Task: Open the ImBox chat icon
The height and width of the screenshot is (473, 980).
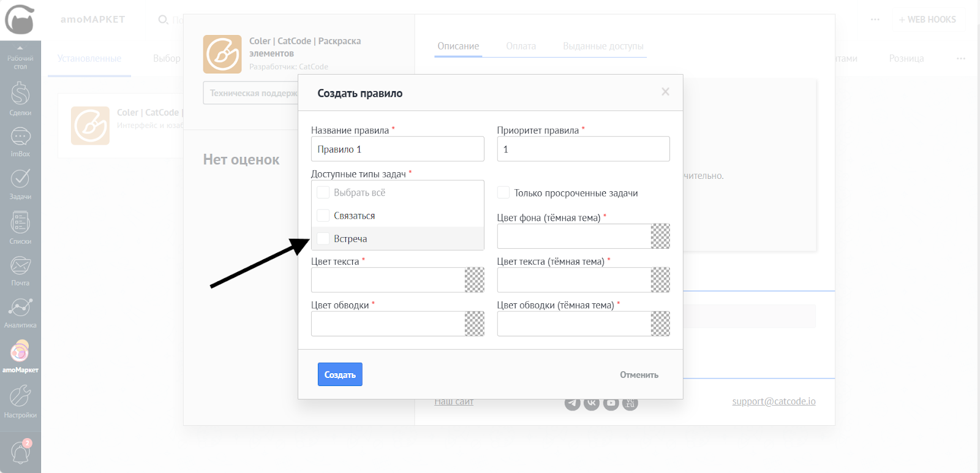Action: tap(20, 141)
